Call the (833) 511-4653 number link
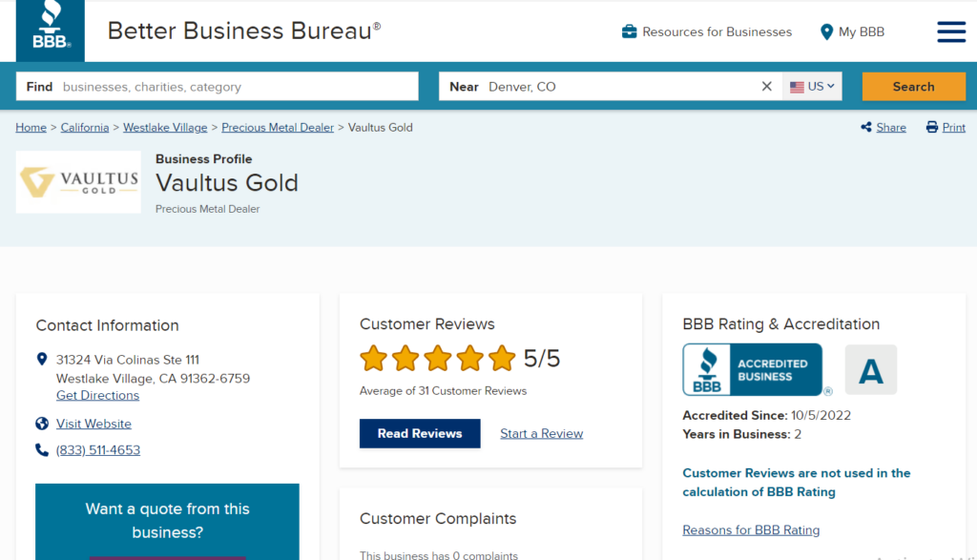 point(98,450)
